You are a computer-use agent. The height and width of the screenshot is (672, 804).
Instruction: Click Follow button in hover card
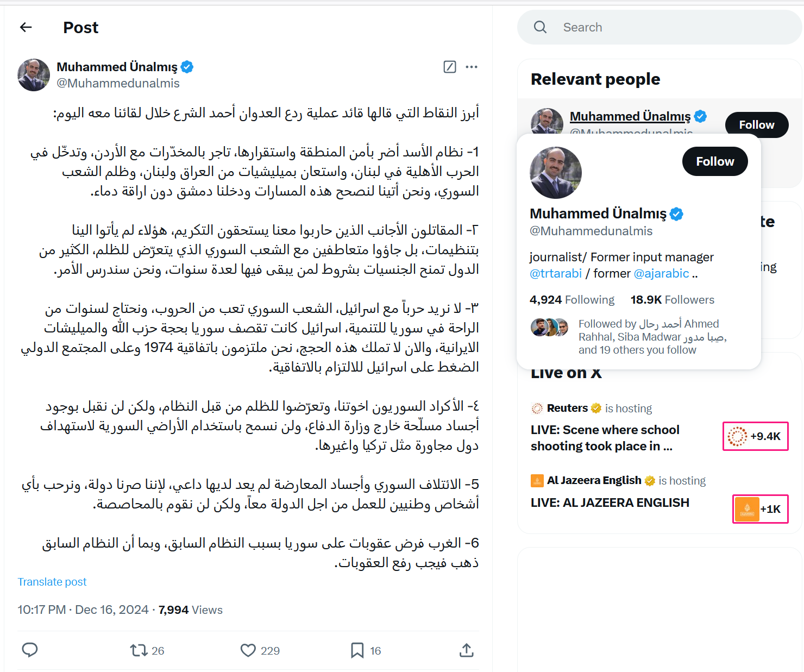click(714, 161)
